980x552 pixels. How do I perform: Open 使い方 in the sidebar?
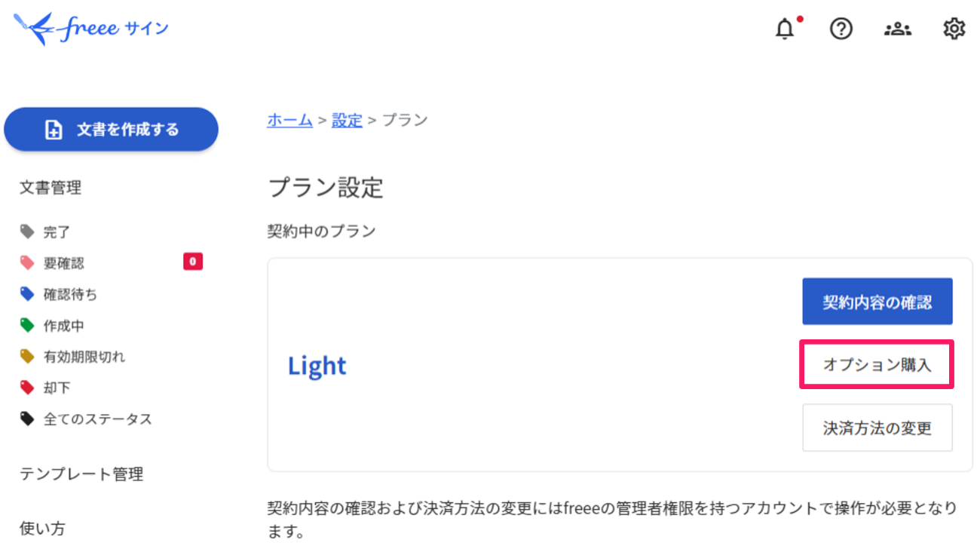(42, 529)
